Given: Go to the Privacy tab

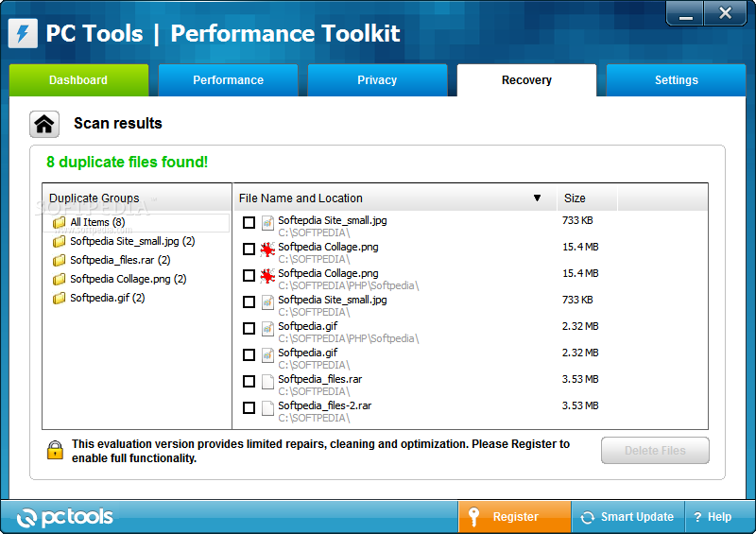Looking at the screenshot, I should tap(377, 80).
